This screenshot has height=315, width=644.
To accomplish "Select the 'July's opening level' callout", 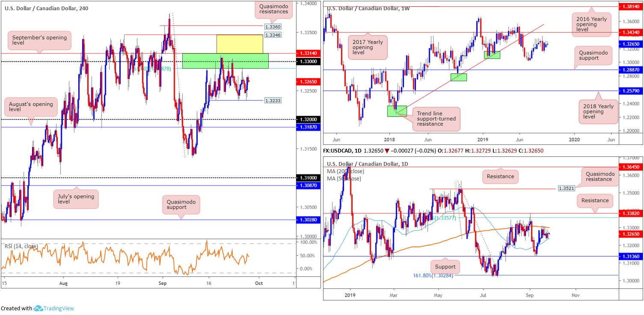I will (x=76, y=198).
